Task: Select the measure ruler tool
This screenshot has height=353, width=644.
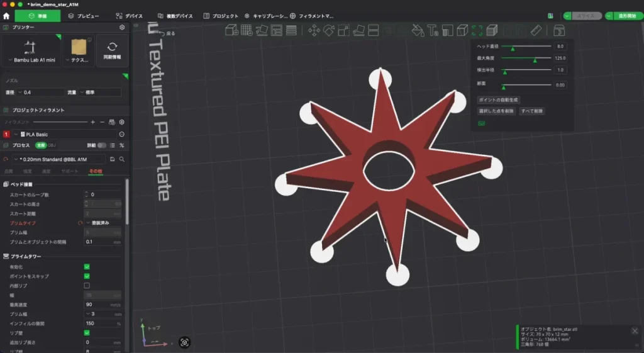Action: [536, 30]
